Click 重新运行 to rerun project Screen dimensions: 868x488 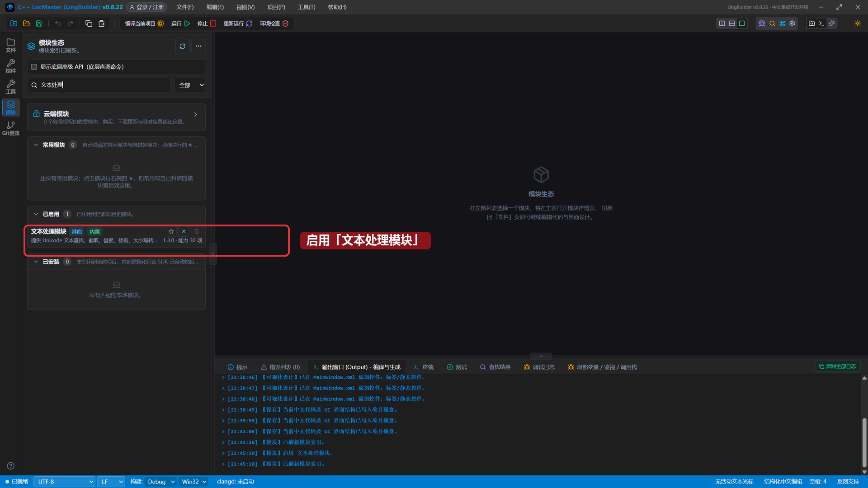238,23
